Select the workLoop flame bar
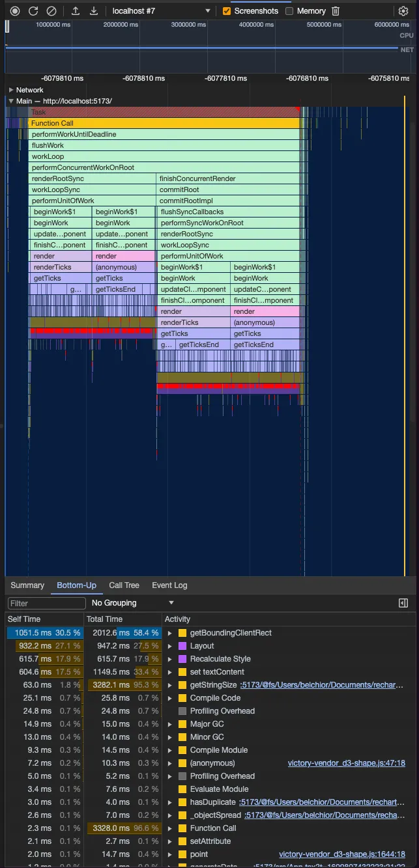Screen dimensions: 419x868 point(164,156)
